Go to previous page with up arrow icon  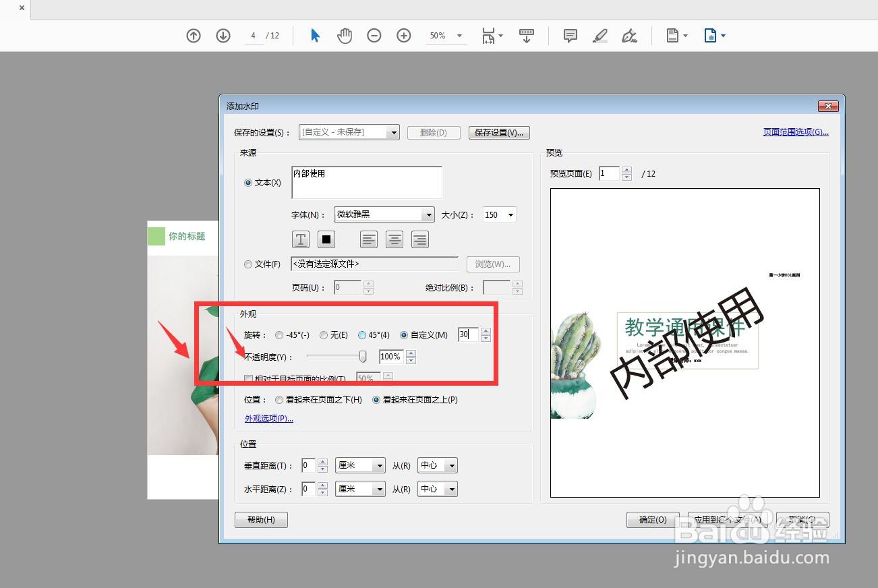[194, 36]
